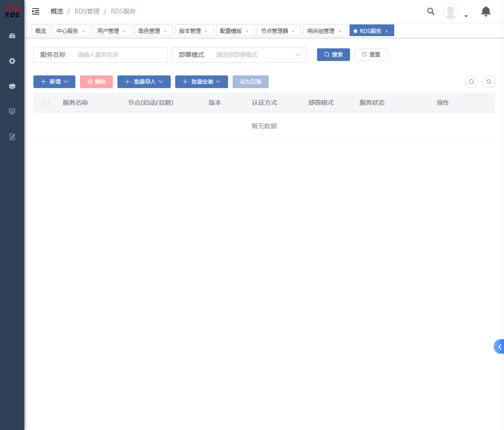Close the 配置模版 tab

247,31
